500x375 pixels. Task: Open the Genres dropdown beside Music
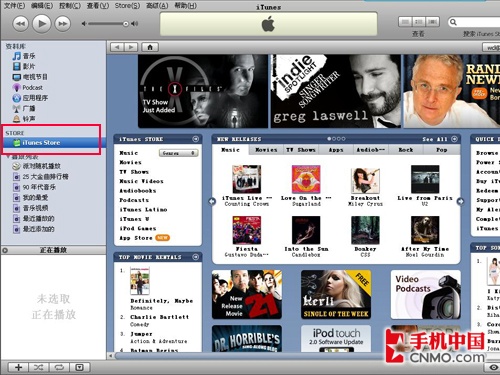pos(179,153)
